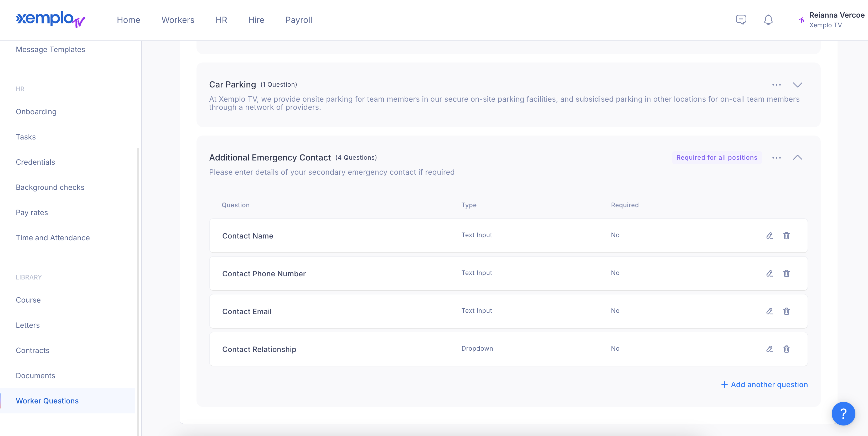Open Course in the Library section
868x436 pixels.
[x=28, y=300]
